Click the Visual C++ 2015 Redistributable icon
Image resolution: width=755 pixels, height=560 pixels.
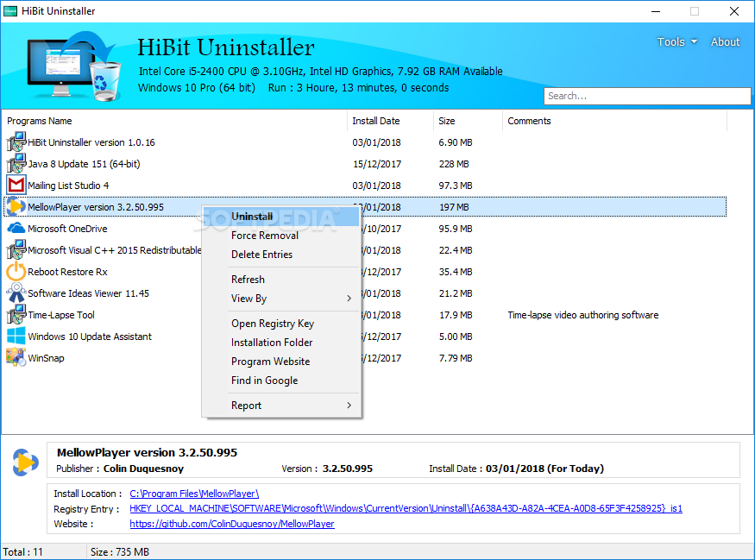pos(16,250)
